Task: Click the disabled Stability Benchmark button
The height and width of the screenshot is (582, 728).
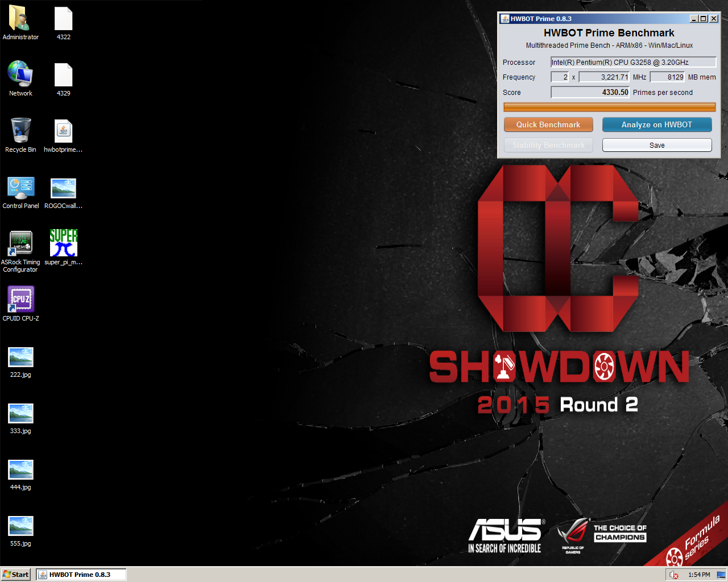Action: tap(548, 145)
